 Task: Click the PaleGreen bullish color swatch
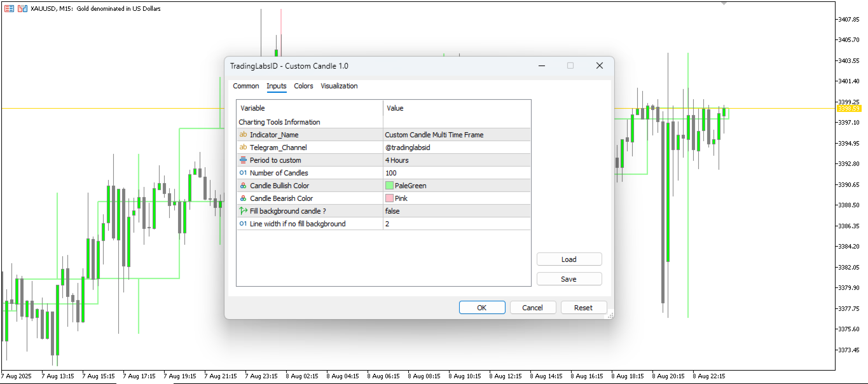coord(389,186)
